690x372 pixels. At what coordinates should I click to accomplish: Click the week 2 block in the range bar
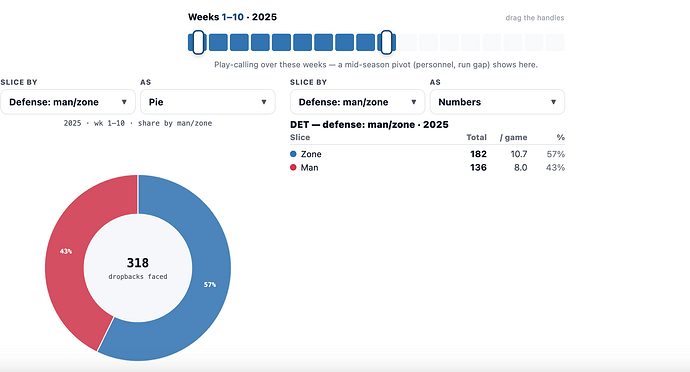click(x=218, y=42)
